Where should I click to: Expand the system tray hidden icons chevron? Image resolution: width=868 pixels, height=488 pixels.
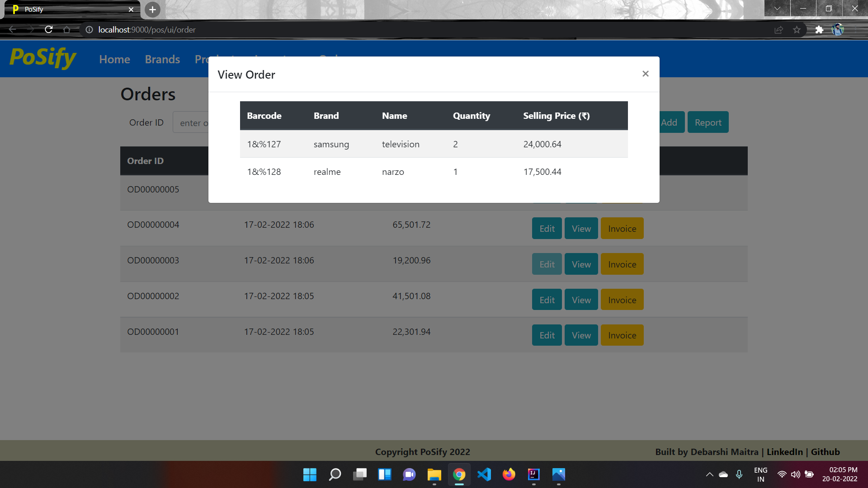tap(709, 474)
